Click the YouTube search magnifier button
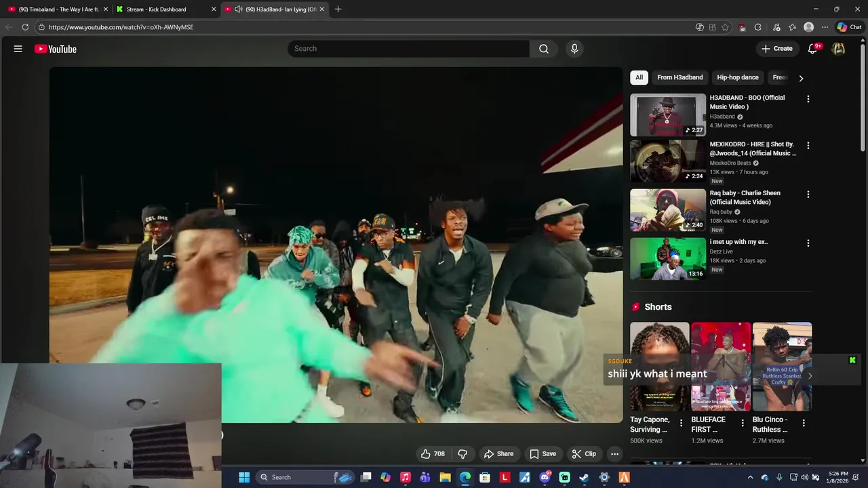The width and height of the screenshot is (868, 488). pos(544,49)
